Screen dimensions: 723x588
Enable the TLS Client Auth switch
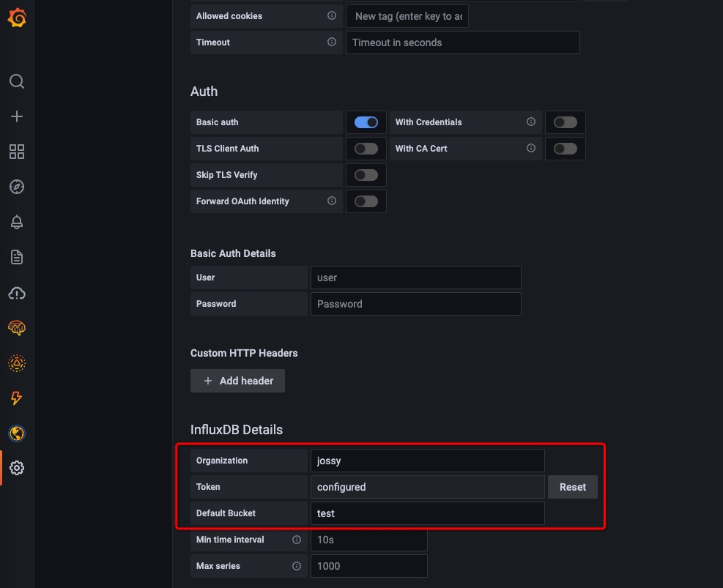[x=366, y=149]
